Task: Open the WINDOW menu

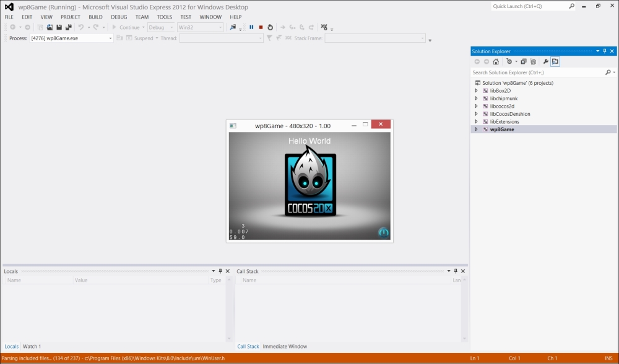Action: 210,17
